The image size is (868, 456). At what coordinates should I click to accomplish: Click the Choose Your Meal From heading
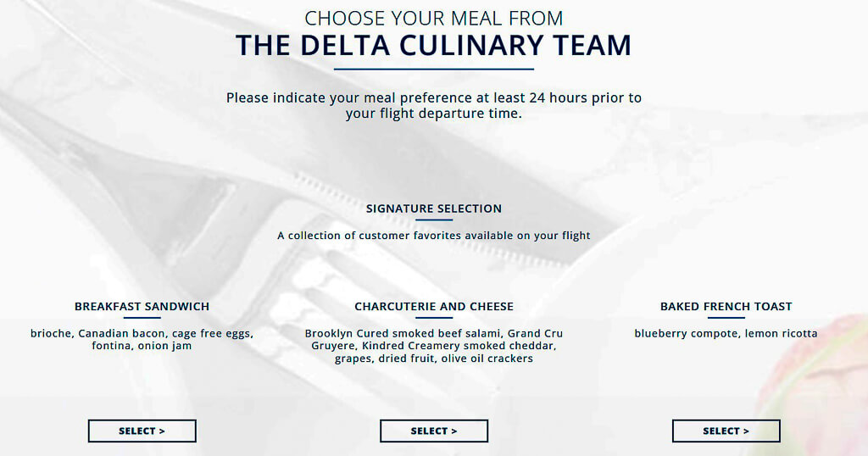point(434,19)
